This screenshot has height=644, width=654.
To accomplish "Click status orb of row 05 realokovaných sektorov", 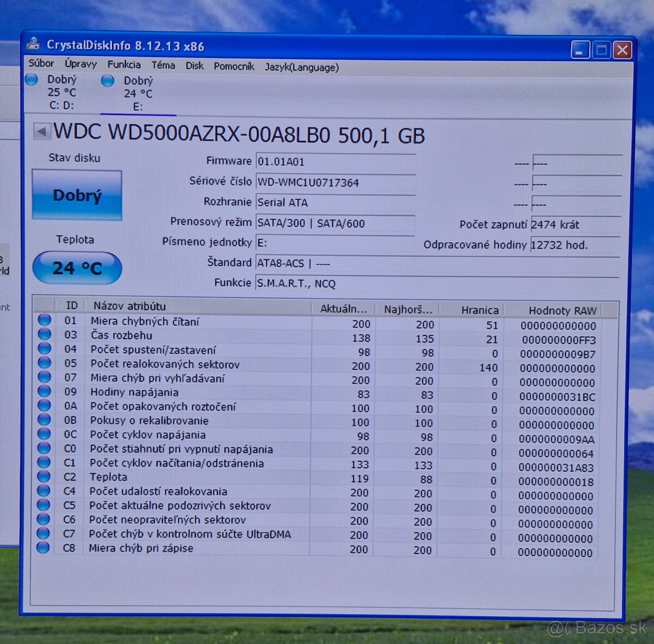I will (x=44, y=362).
